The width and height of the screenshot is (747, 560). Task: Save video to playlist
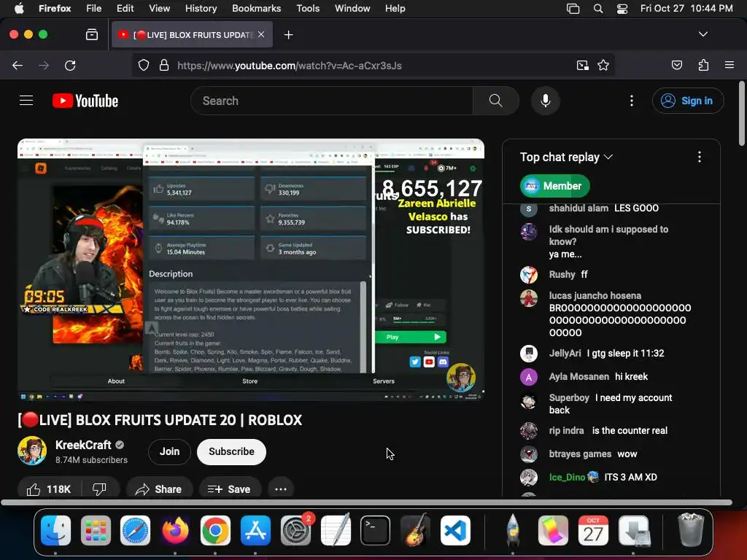229,489
